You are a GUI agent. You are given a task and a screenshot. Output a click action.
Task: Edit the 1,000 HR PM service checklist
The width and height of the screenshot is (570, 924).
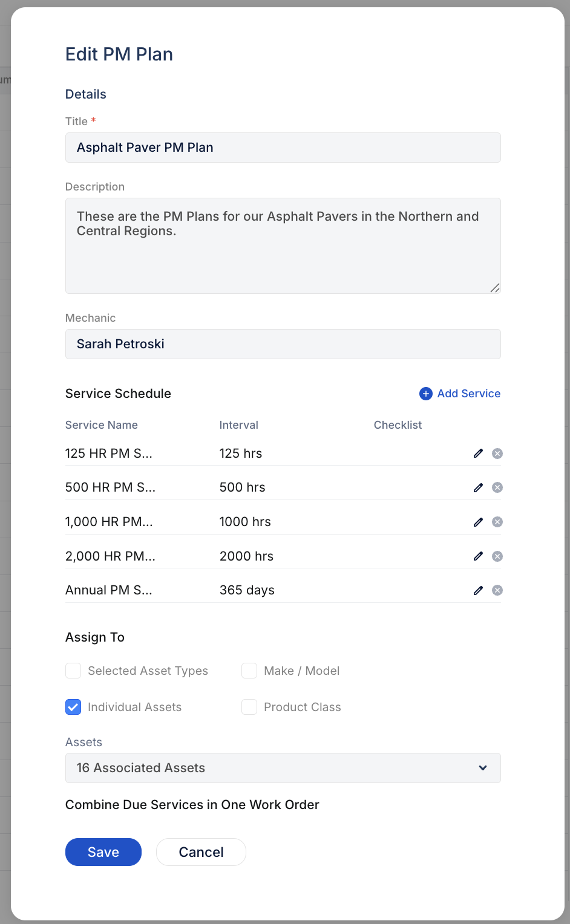[478, 521]
